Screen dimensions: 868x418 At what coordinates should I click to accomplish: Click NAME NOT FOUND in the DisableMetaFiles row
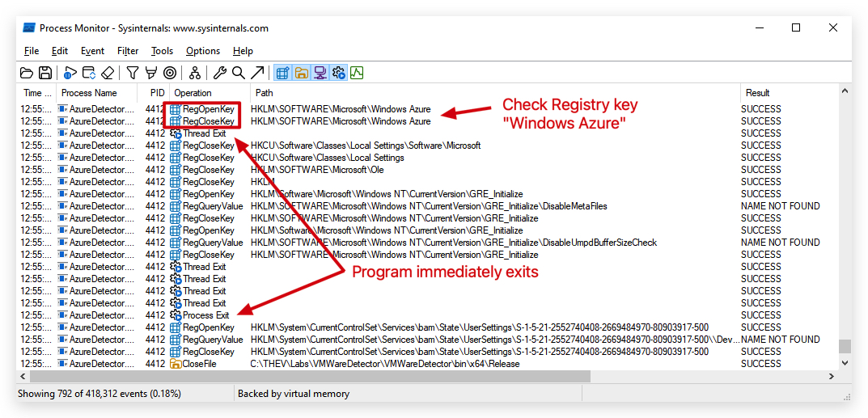click(x=781, y=205)
